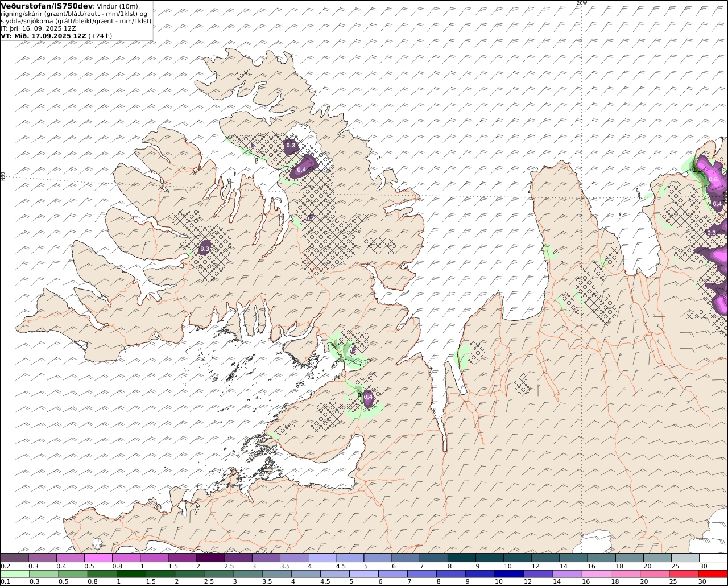Click the grey-green 3 swatch in lower legend row
This screenshot has height=586, width=728.
click(247, 573)
